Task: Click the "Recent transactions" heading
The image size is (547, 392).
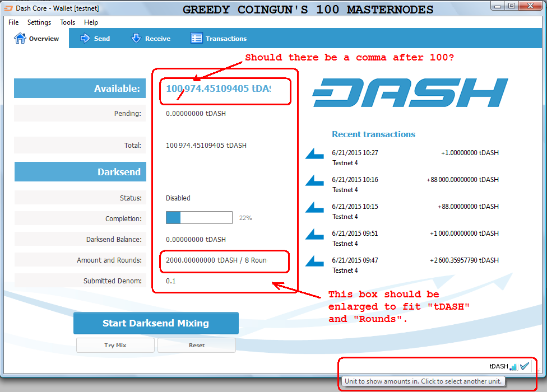Action: 373,134
